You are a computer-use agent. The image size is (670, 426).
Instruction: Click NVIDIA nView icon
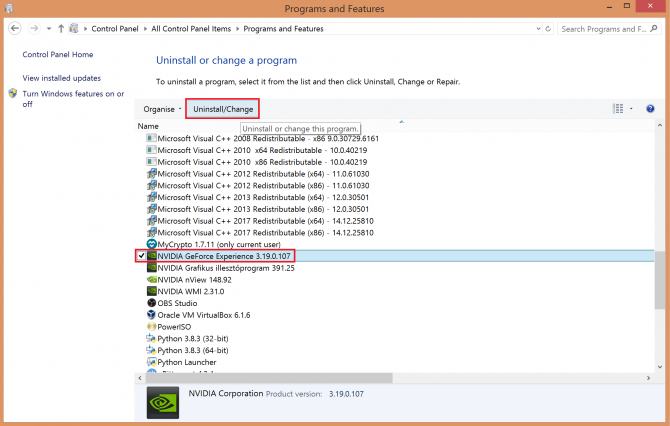151,279
